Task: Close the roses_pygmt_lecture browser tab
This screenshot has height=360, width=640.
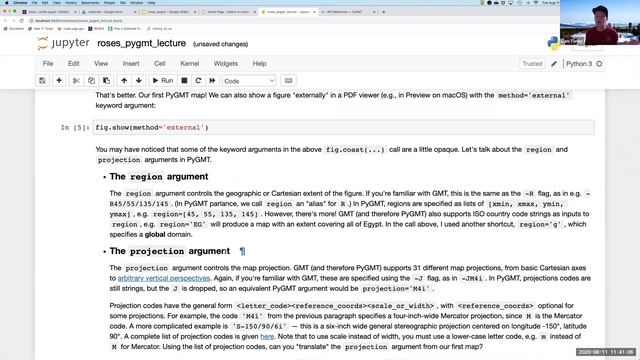Action: (x=314, y=12)
